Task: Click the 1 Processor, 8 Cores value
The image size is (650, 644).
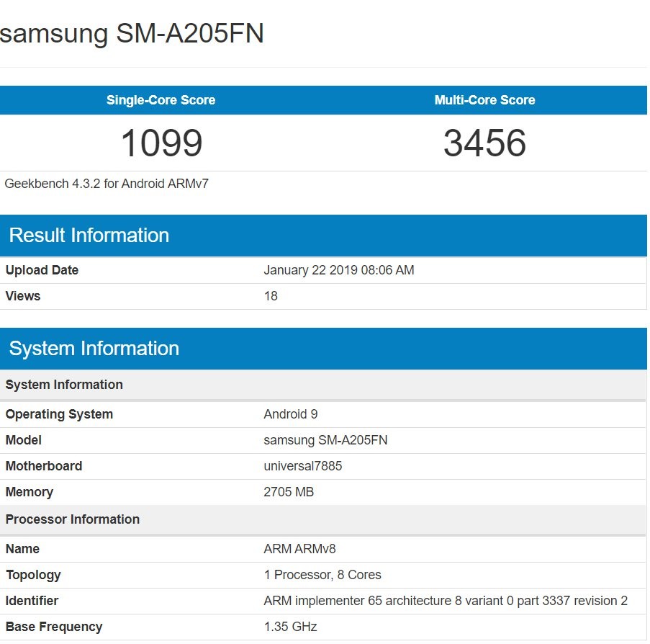Action: click(322, 575)
